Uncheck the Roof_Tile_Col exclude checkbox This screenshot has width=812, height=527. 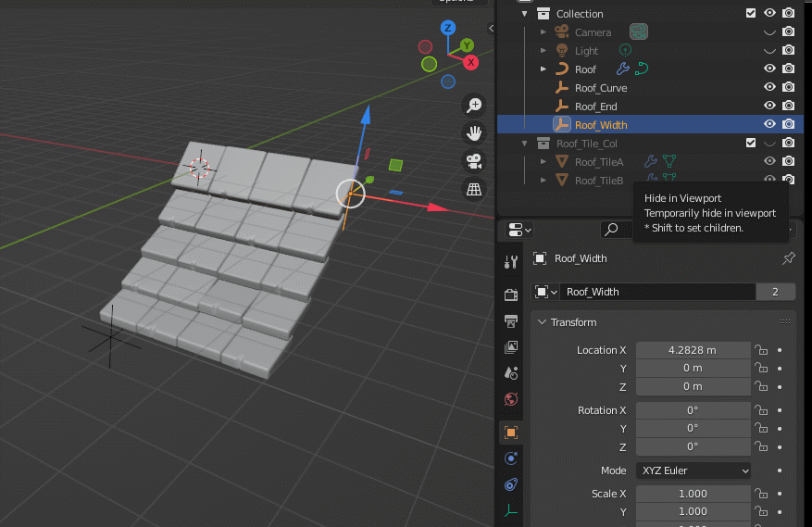pos(751,143)
